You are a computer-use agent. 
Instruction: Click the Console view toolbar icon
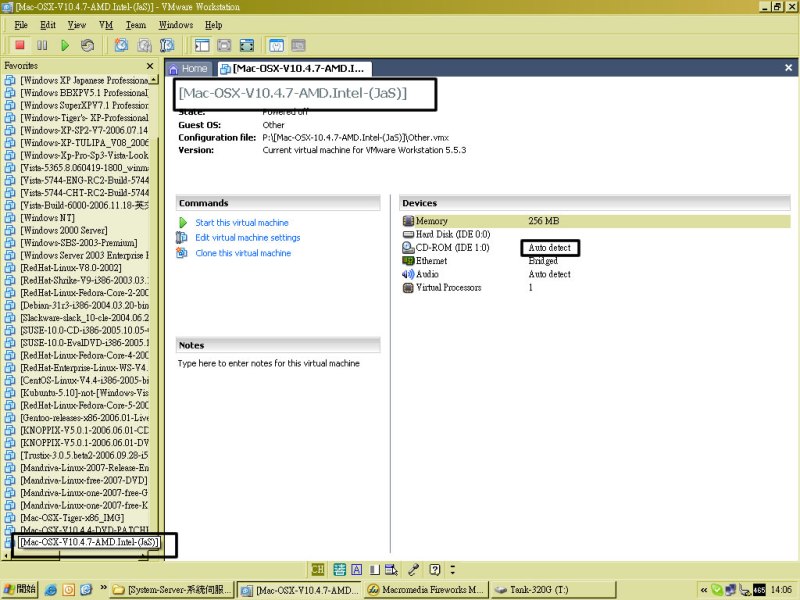click(x=298, y=45)
